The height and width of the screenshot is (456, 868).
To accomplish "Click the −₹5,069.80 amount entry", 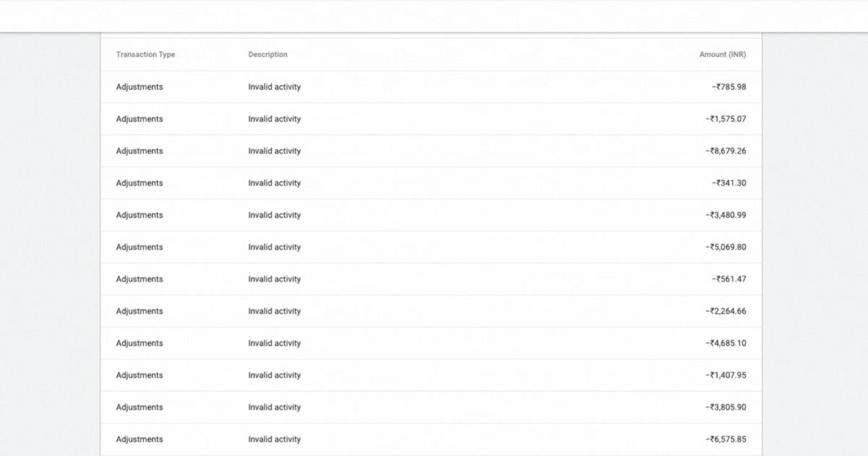I will point(726,247).
